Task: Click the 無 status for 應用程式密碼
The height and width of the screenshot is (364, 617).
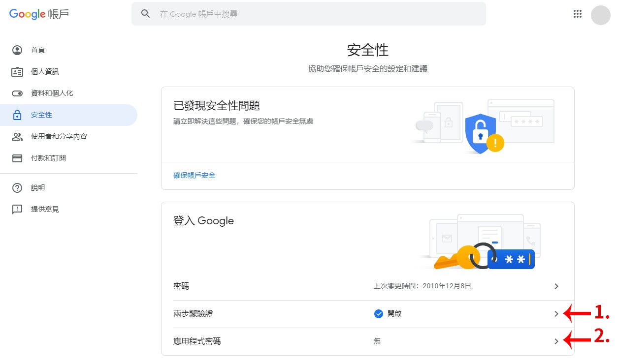Action: [377, 341]
